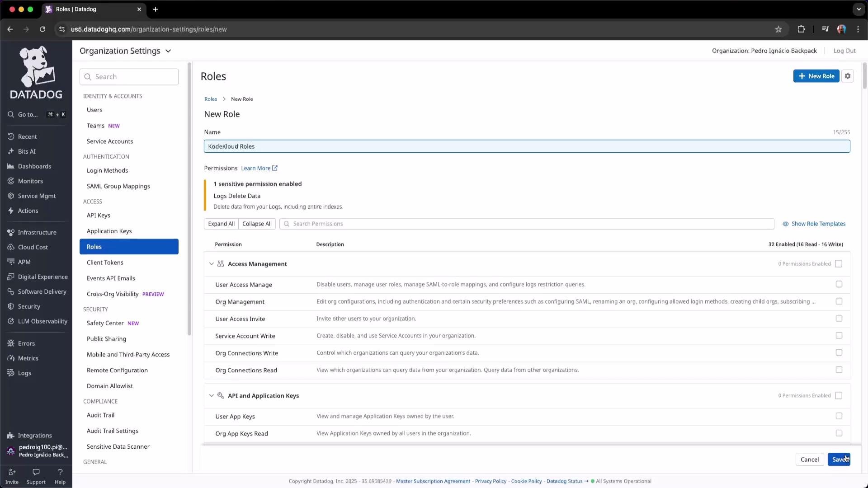Viewport: 868px width, 488px height.
Task: Enable User Access Invite permission
Action: [x=839, y=319]
